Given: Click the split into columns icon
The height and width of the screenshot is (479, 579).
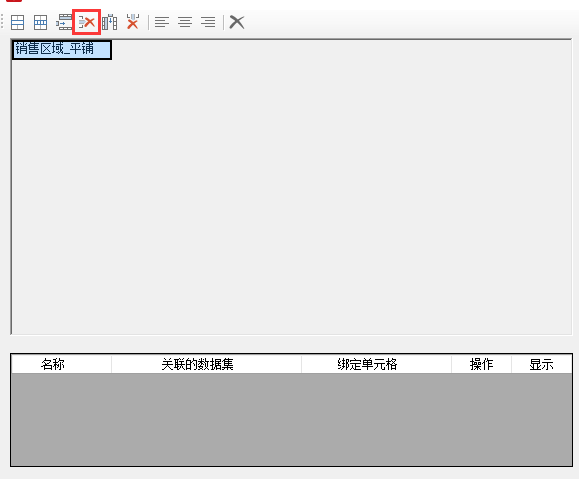Looking at the screenshot, I should [x=40, y=22].
